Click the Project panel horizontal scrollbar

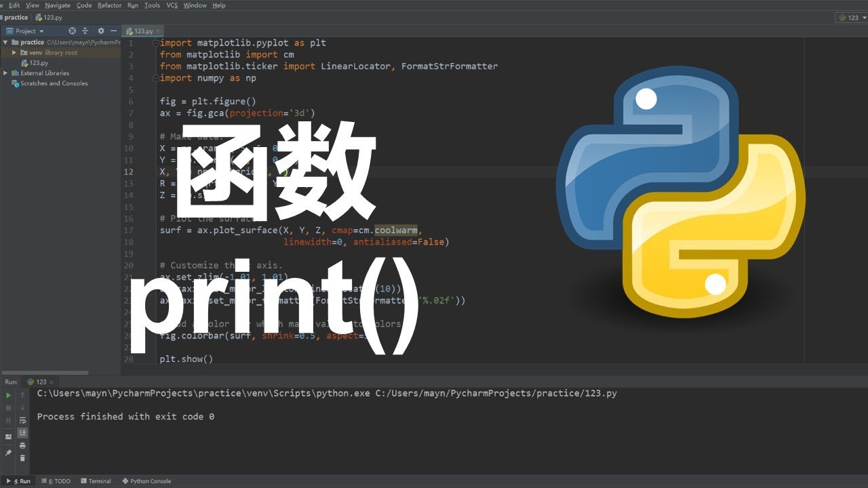(x=44, y=372)
